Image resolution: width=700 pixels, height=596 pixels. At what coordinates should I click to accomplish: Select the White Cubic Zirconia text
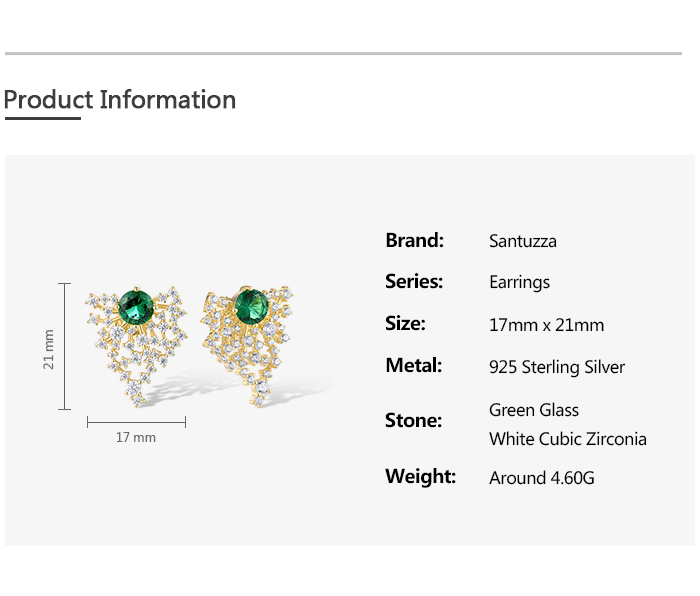click(568, 439)
